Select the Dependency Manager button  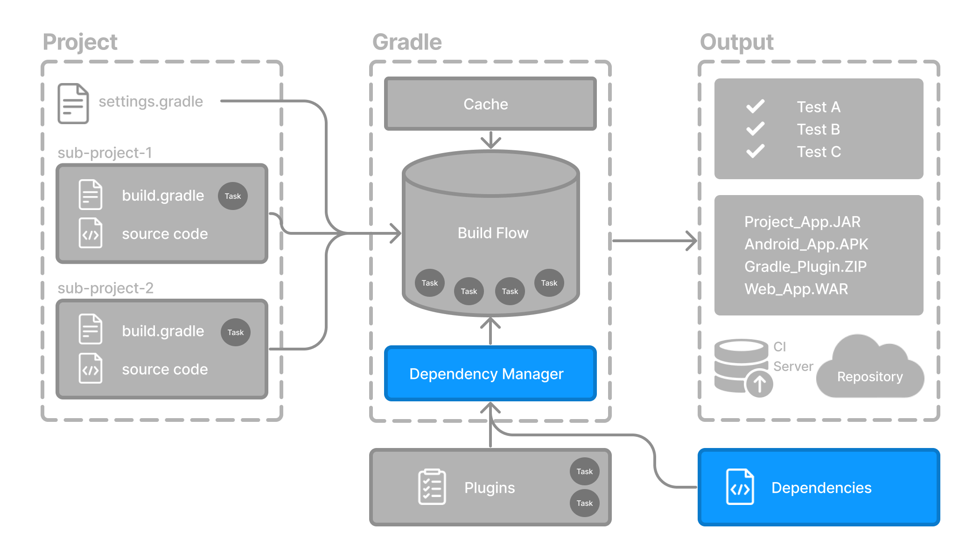(487, 373)
